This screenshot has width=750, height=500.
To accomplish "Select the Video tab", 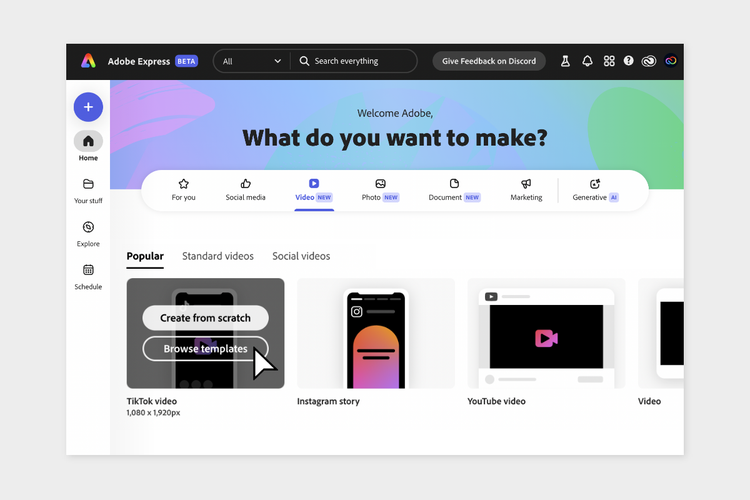I will [x=314, y=190].
